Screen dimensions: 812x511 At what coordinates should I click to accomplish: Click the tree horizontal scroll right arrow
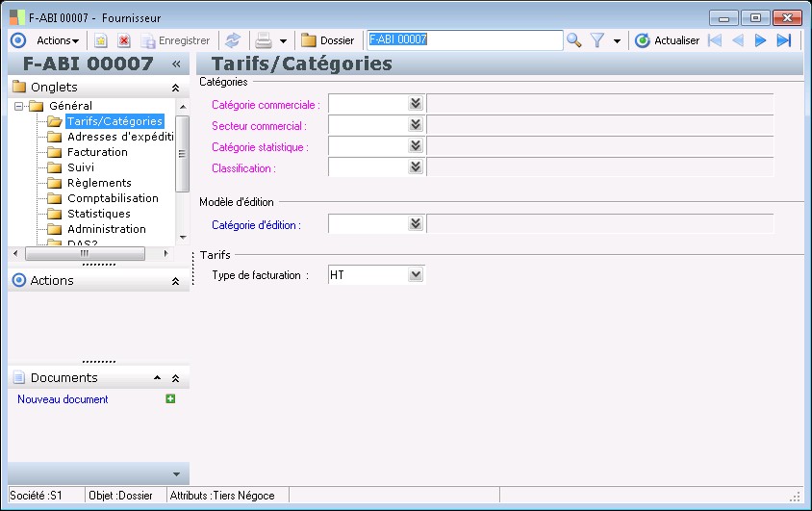tap(165, 253)
